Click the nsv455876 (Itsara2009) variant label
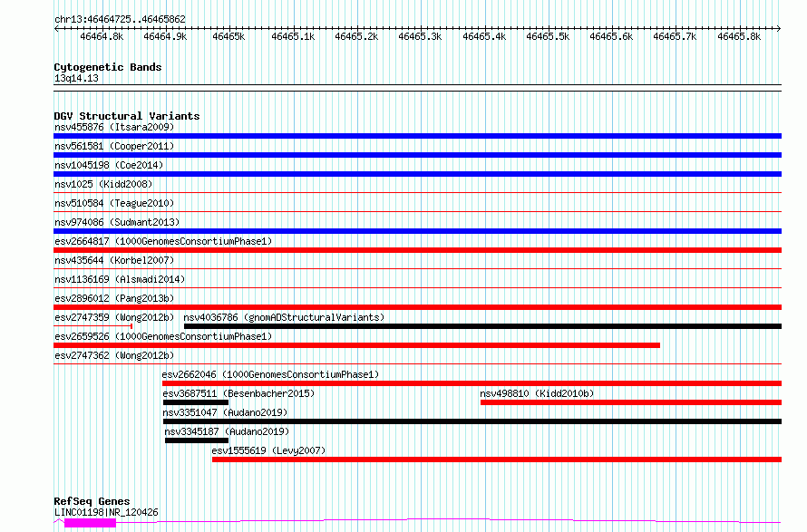This screenshot has height=532, width=807. [114, 127]
